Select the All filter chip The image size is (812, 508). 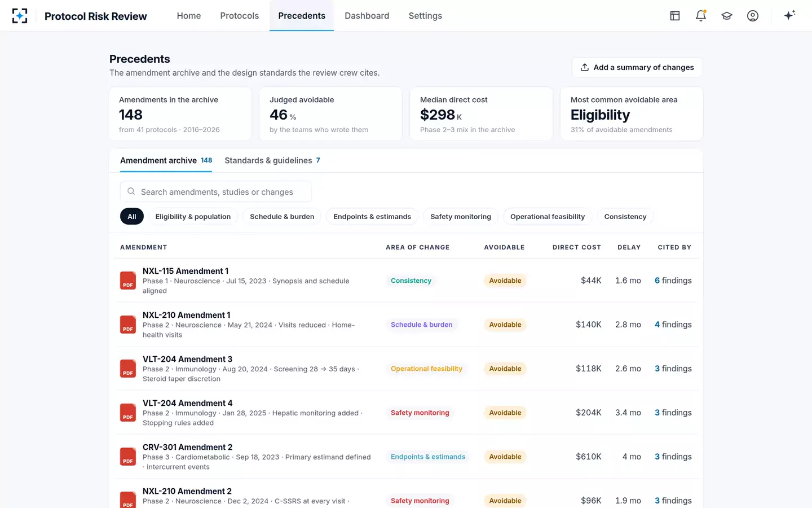132,216
